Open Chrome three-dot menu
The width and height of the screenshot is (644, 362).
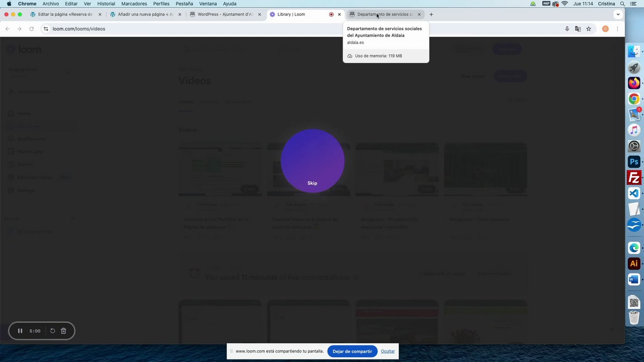click(x=617, y=29)
